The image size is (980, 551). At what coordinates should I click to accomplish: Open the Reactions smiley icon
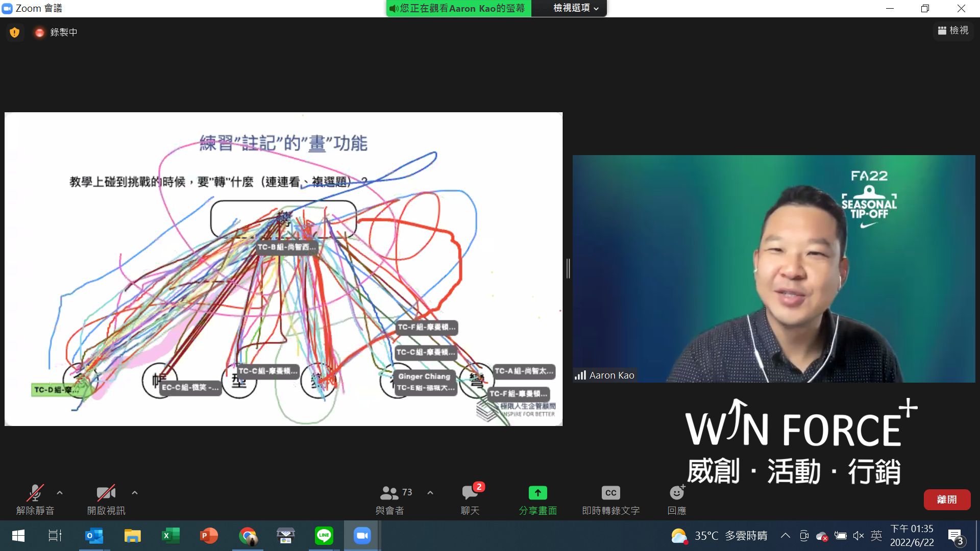click(676, 493)
